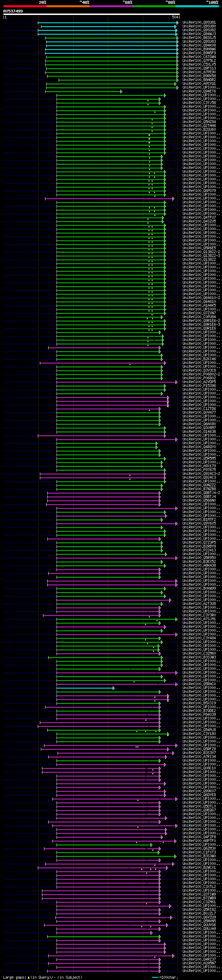Click the UniRef100_A7PE90 label
Viewport: 222px width, 980px height.
(199, 72)
